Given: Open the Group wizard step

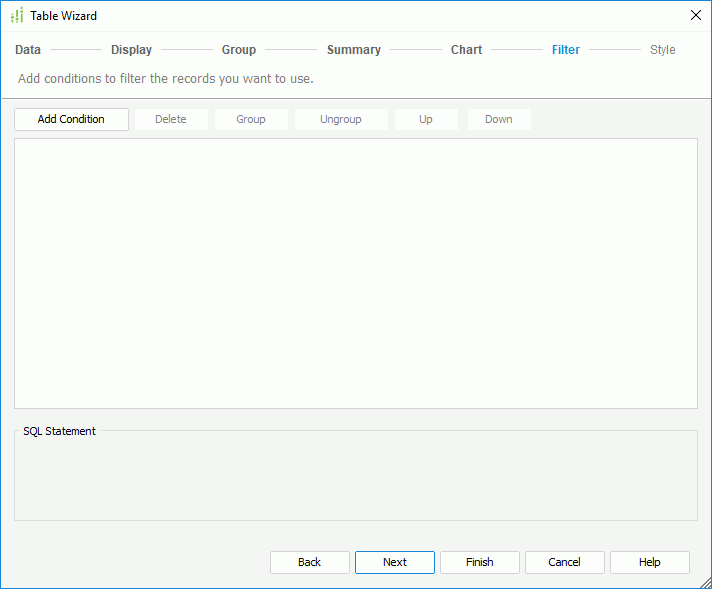Looking at the screenshot, I should 239,49.
